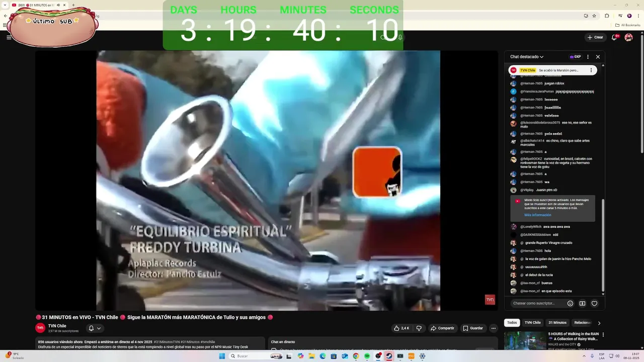The width and height of the screenshot is (644, 362).
Task: Open menu for Walking in the RAIN video
Action: [603, 334]
